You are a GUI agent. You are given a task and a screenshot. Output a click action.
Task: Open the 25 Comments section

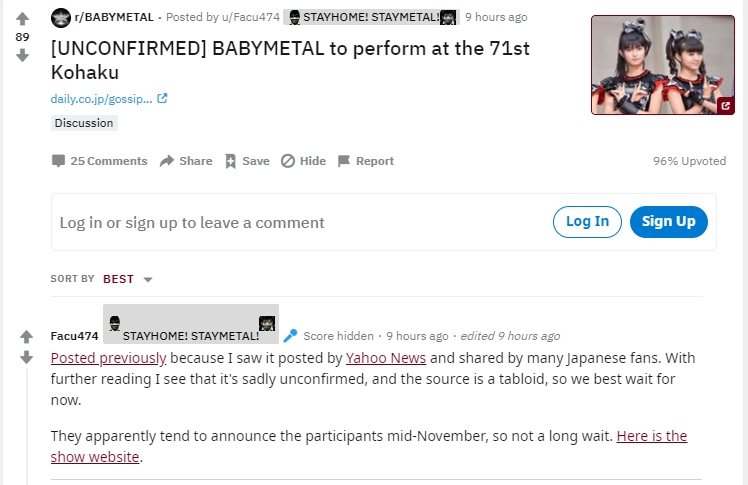99,161
